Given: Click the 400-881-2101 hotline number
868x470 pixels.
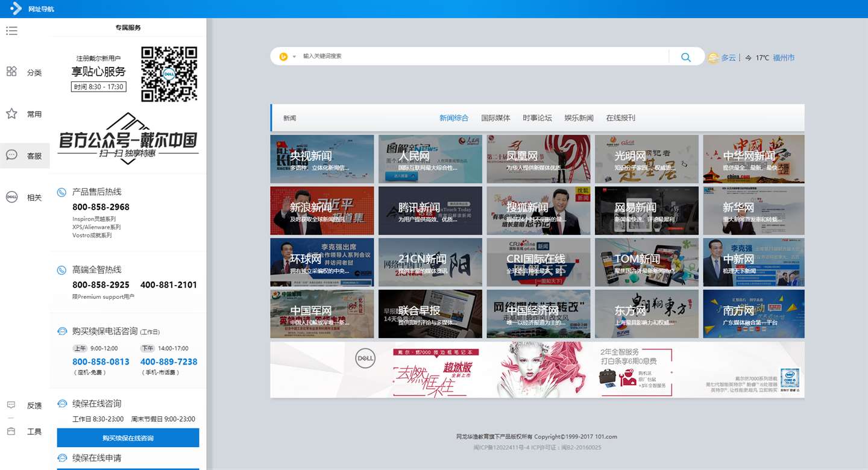Looking at the screenshot, I should click(169, 284).
